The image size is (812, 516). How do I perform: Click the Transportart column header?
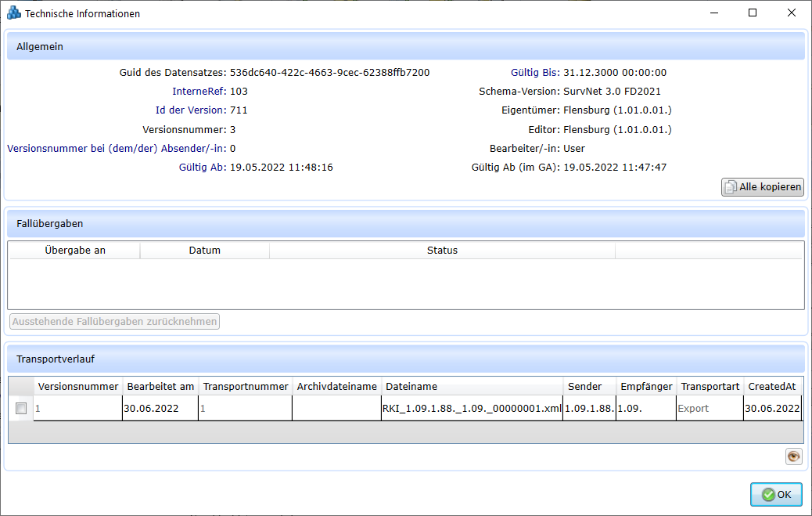(710, 386)
